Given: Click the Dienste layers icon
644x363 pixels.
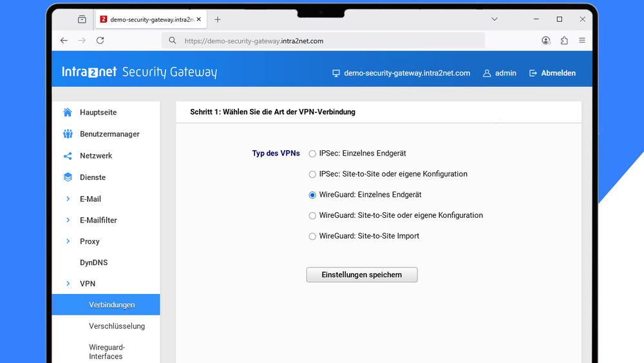Looking at the screenshot, I should pos(68,177).
